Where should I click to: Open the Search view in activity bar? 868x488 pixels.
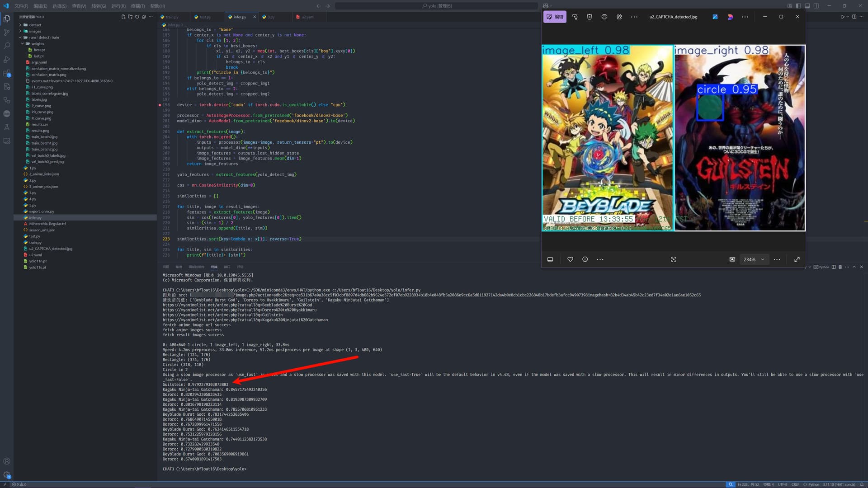tap(7, 46)
